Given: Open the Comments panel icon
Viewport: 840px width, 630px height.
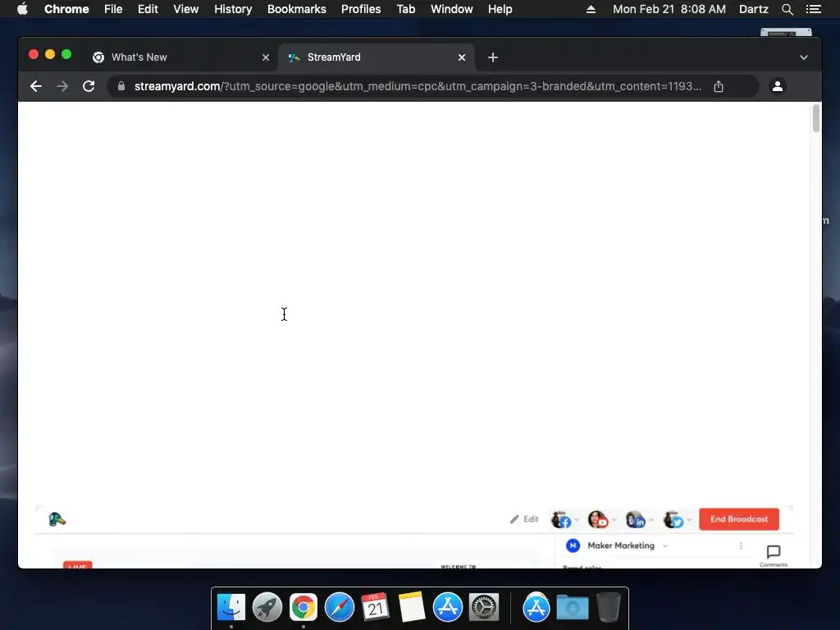Looking at the screenshot, I should [x=774, y=555].
